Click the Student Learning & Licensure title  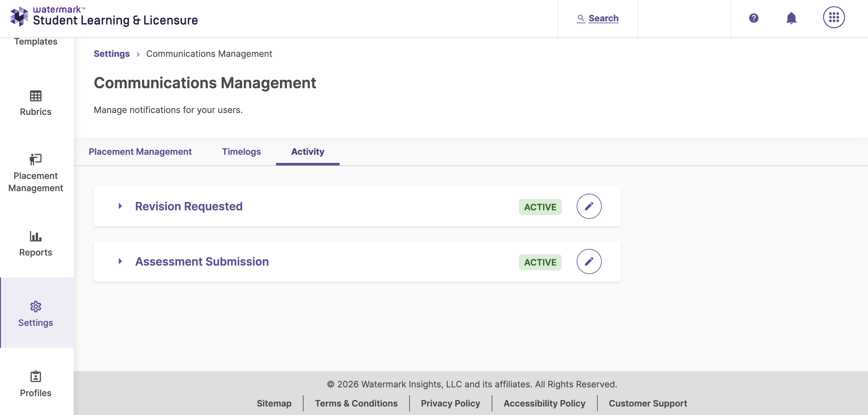(115, 21)
